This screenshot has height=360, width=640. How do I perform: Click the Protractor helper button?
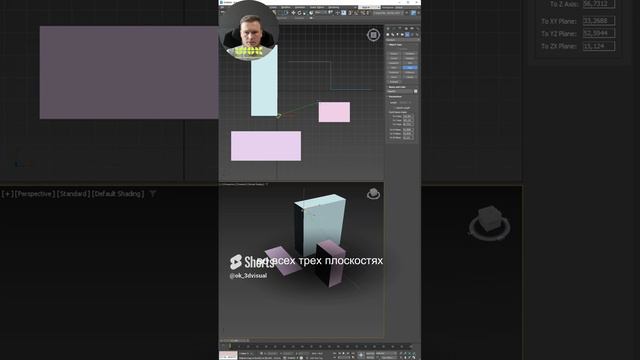[394, 72]
